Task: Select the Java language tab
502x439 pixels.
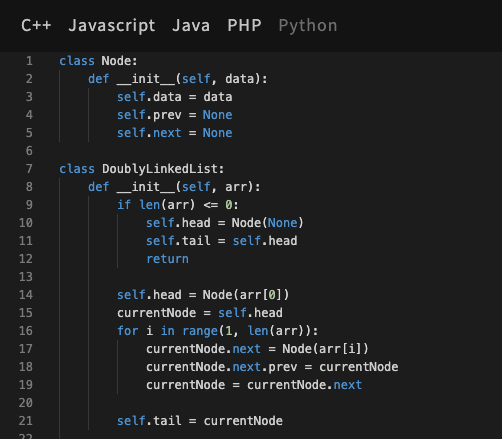Action: pos(191,26)
